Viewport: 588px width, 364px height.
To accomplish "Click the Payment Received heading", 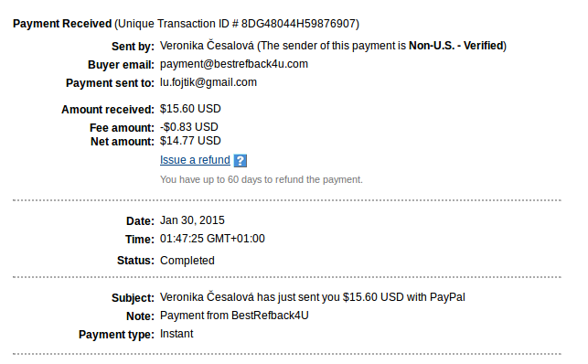I will 62,24.
